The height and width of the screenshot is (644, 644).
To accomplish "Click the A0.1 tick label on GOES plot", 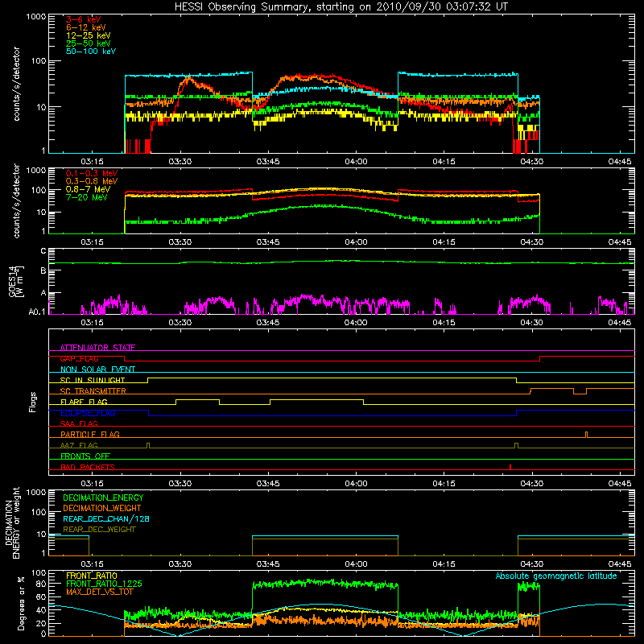I will [37, 312].
